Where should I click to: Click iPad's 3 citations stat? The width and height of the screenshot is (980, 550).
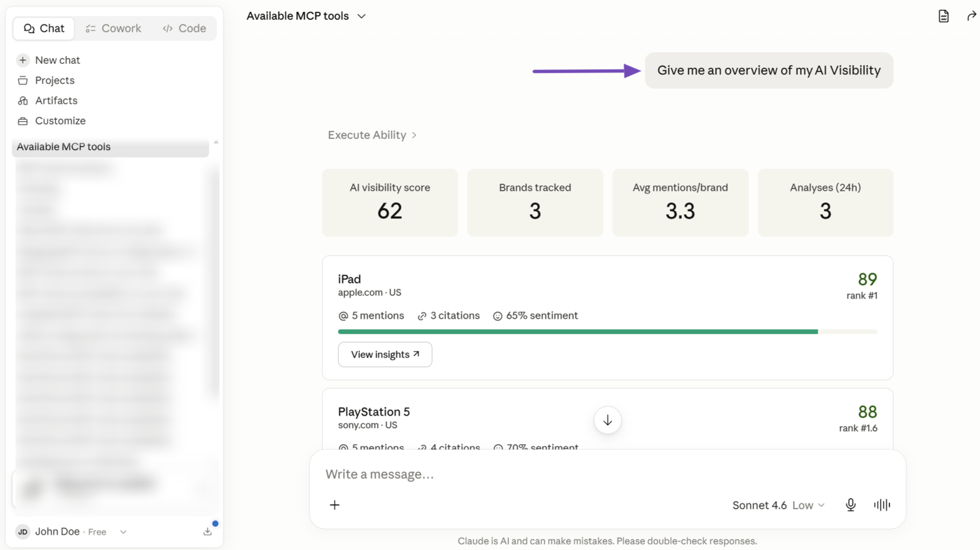(449, 316)
